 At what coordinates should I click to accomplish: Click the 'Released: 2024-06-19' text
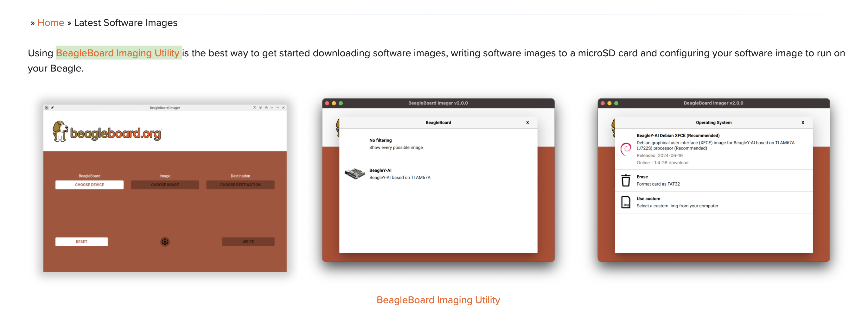pos(660,155)
